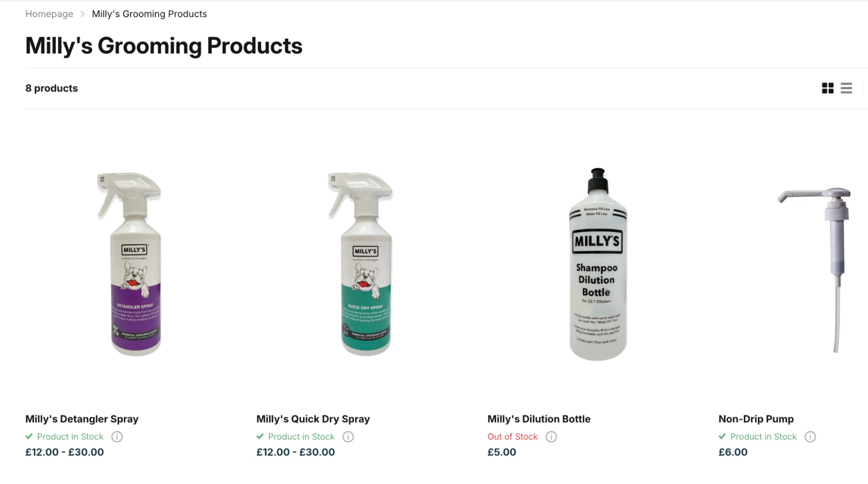868x484 pixels.
Task: Open the Non-Drip Pump product page
Action: pos(756,418)
